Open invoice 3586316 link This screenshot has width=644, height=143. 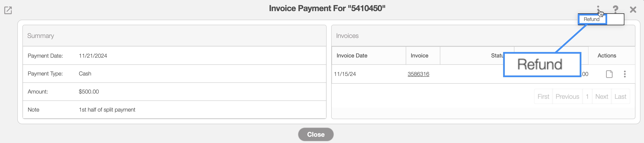[x=418, y=74]
